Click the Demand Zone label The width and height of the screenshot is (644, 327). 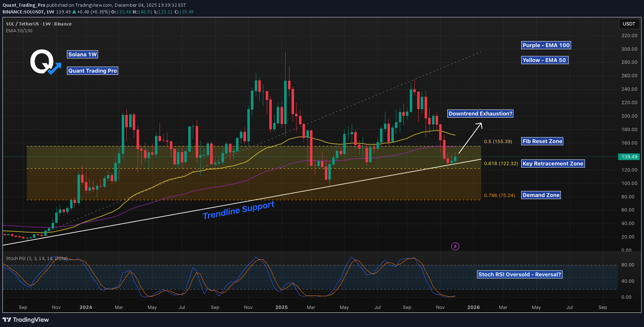[x=541, y=195]
